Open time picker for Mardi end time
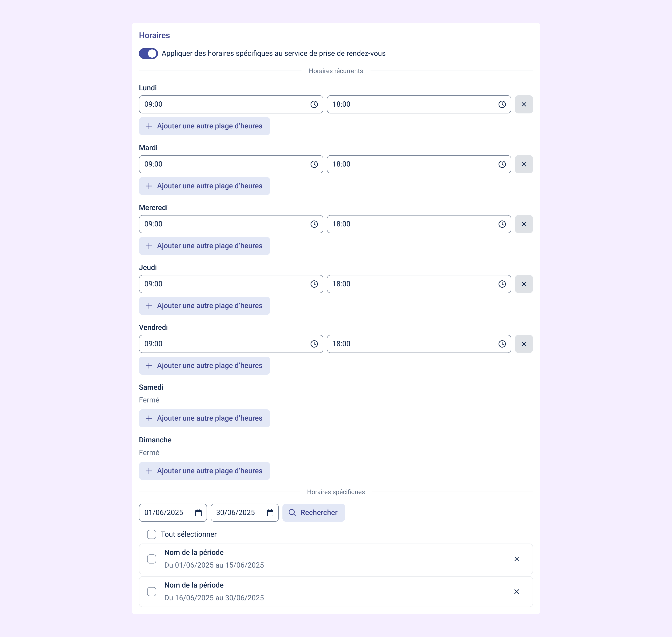 pyautogui.click(x=502, y=164)
